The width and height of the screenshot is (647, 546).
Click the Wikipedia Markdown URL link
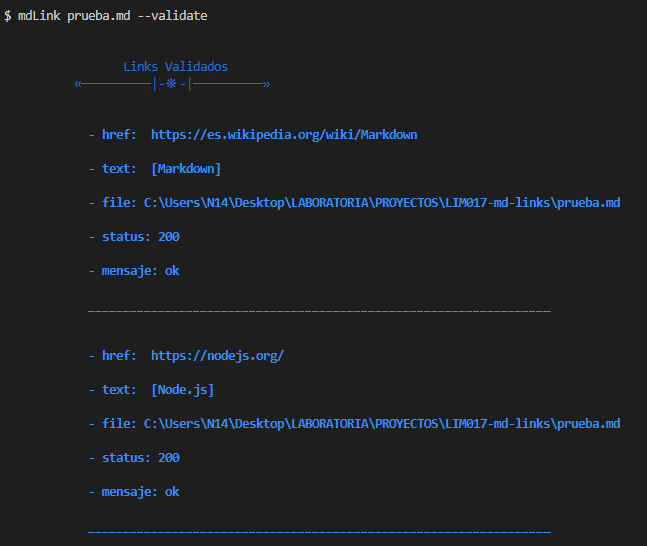(x=284, y=134)
